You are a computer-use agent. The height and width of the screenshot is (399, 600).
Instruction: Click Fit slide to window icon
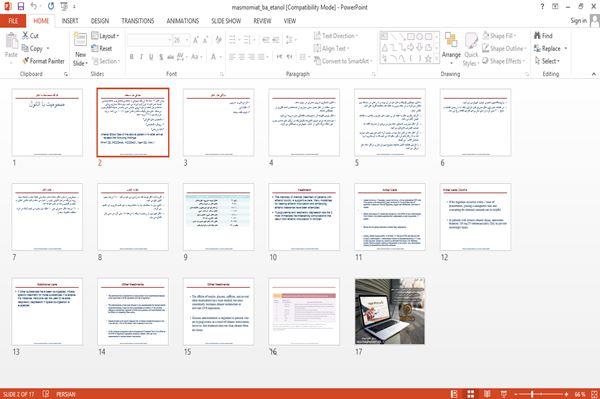[x=594, y=394]
